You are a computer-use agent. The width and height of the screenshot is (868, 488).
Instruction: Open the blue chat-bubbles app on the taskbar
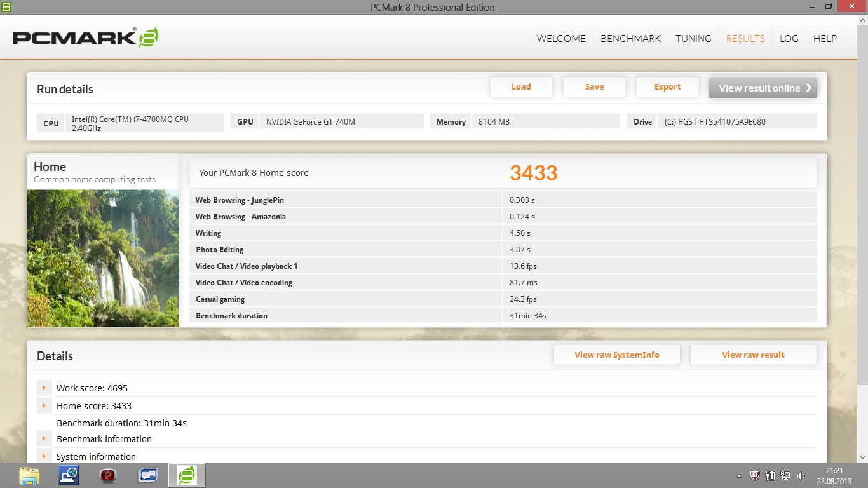point(147,475)
